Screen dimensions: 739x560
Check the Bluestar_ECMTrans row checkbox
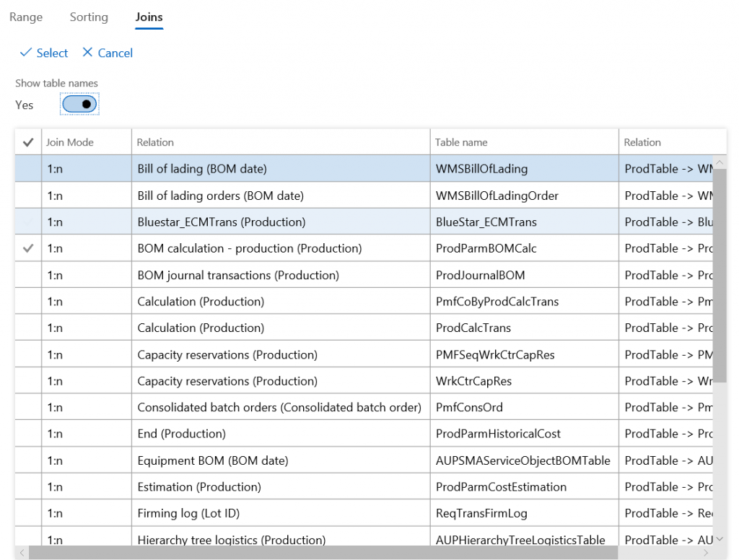pos(28,222)
